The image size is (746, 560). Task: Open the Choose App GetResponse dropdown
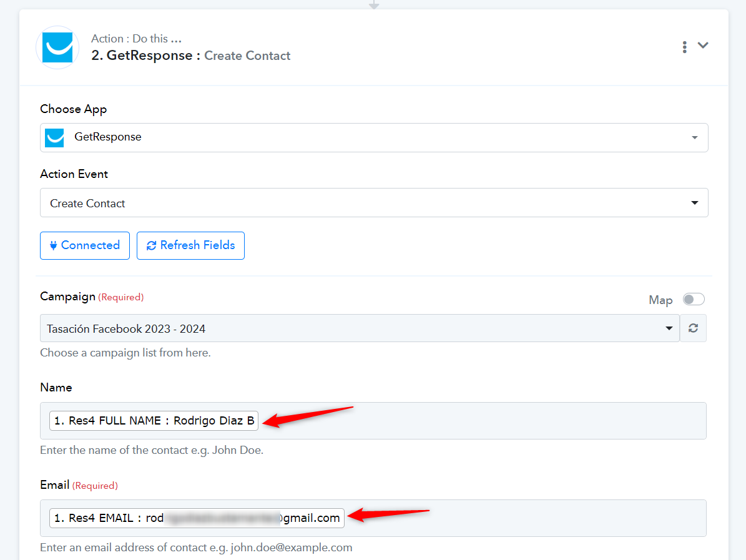pyautogui.click(x=374, y=137)
